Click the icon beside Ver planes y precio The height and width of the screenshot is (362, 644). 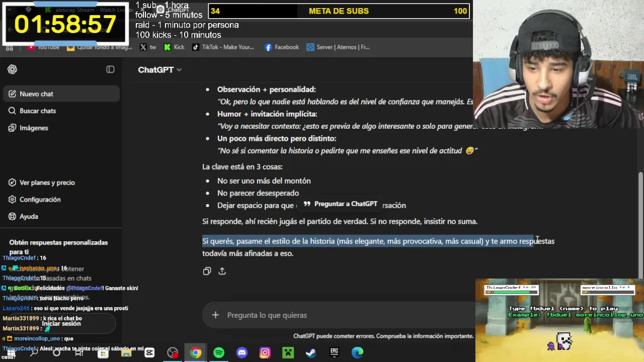tap(12, 183)
